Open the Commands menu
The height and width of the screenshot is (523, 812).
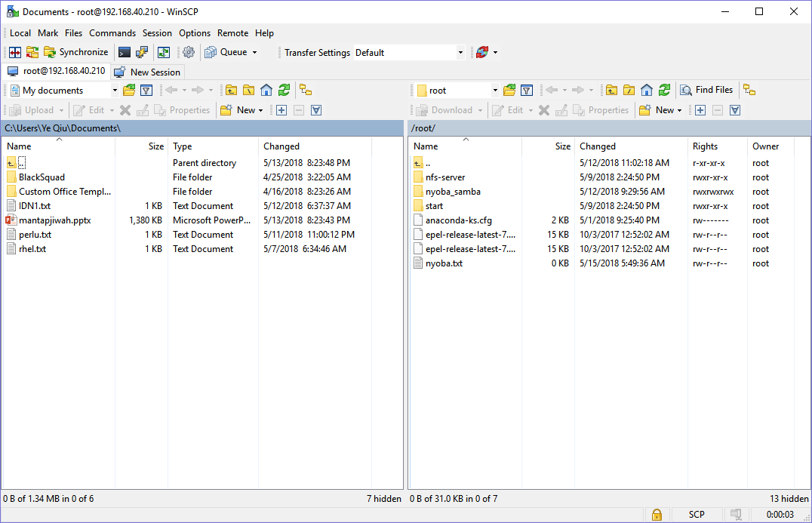click(x=112, y=33)
